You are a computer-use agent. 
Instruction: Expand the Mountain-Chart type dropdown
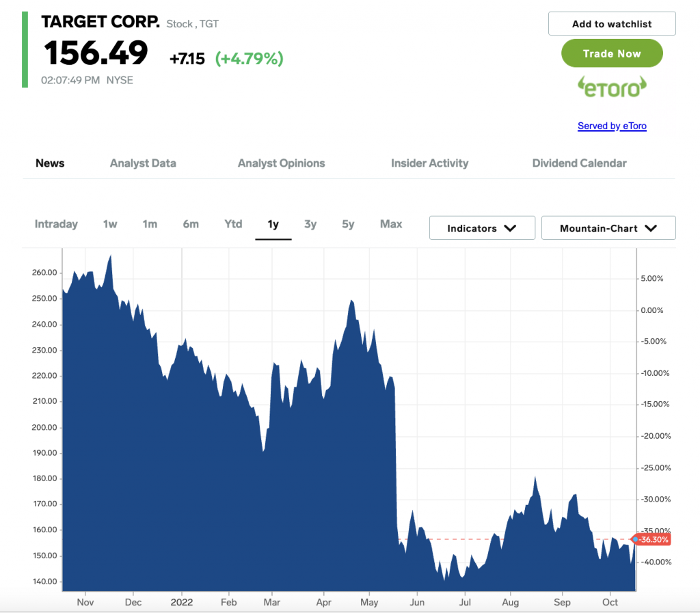[x=608, y=228]
